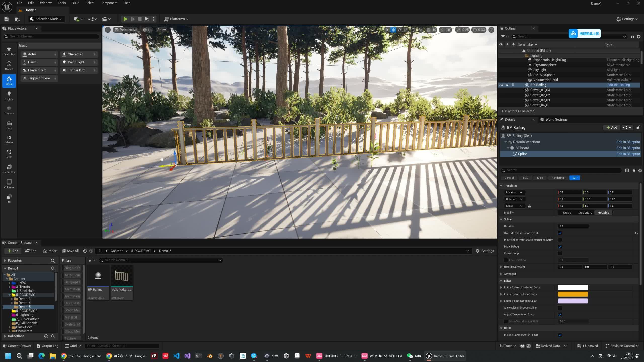644x362 pixels.
Task: Uncheck the Draw Debug checkbox
Action: point(560,247)
